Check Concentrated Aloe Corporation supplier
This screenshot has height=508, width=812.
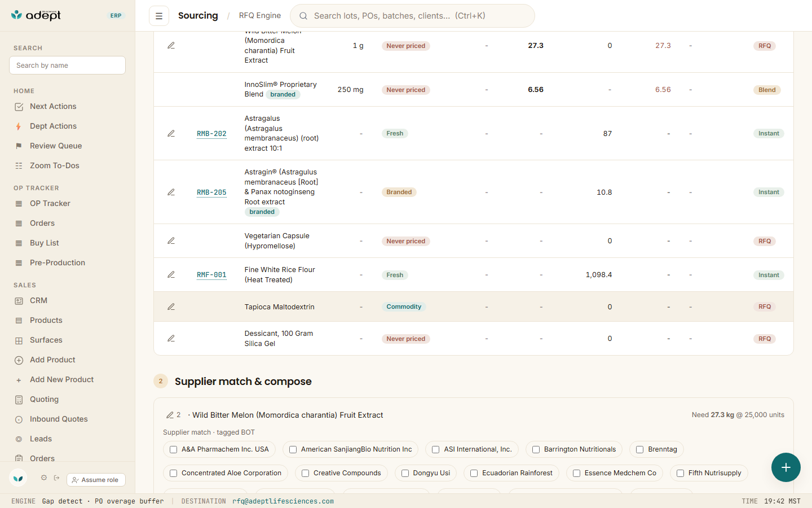pos(173,473)
